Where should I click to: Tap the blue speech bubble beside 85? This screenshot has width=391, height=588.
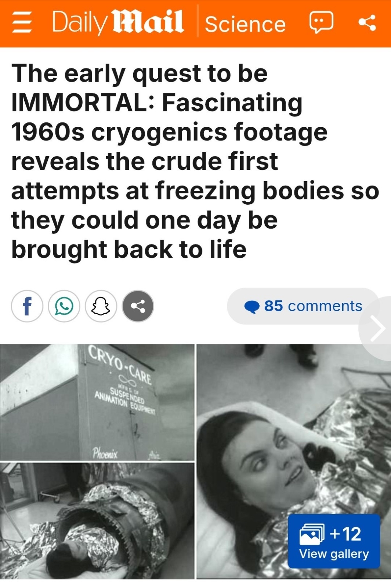click(252, 306)
